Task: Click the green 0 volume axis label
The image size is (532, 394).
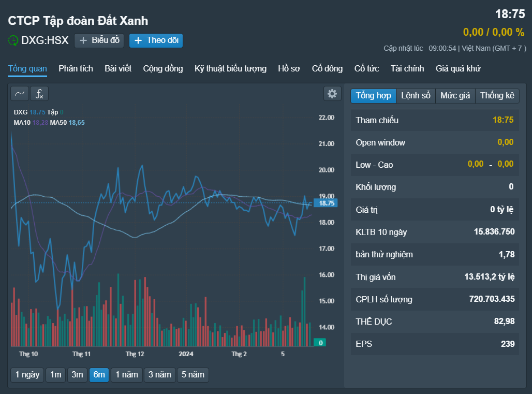Action: coord(320,343)
